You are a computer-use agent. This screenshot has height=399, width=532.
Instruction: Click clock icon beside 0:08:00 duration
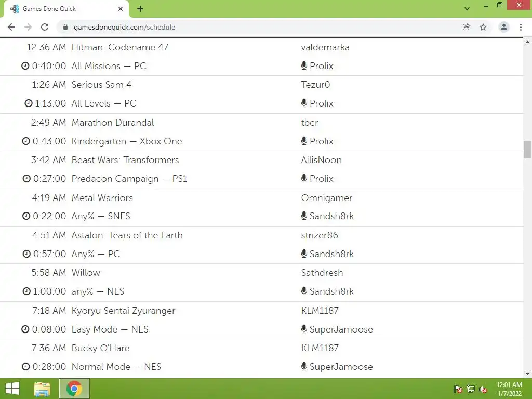click(x=25, y=329)
